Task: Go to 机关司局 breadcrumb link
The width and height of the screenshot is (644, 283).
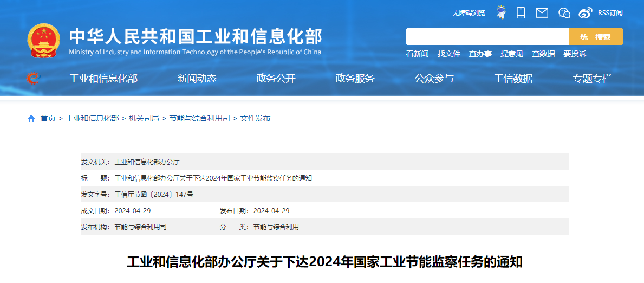Action: (144, 119)
